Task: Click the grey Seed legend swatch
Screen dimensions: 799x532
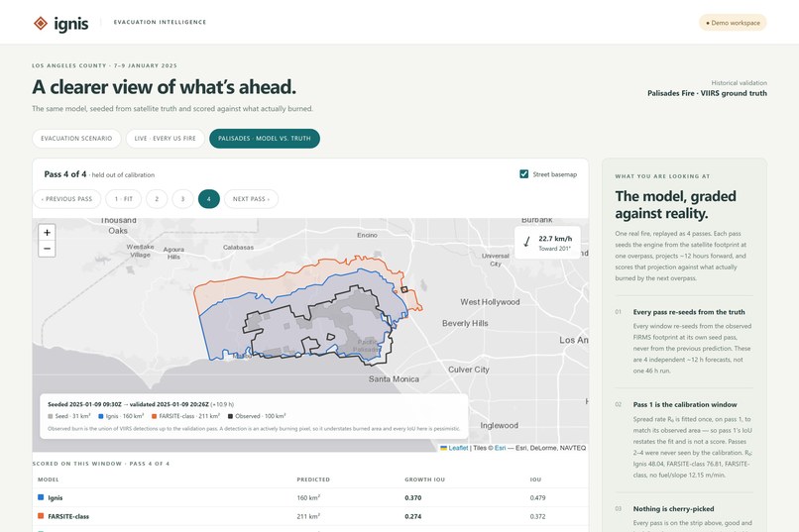Action: (51, 416)
